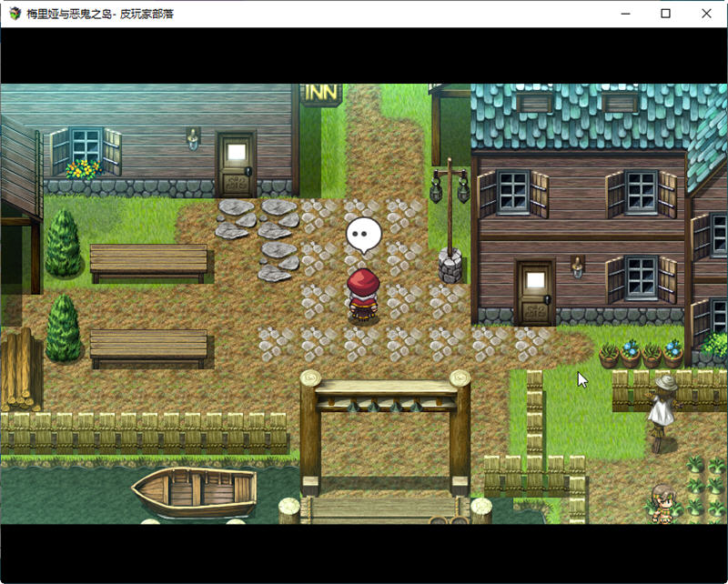
Task: Click the lower wooden bench
Action: tap(148, 347)
